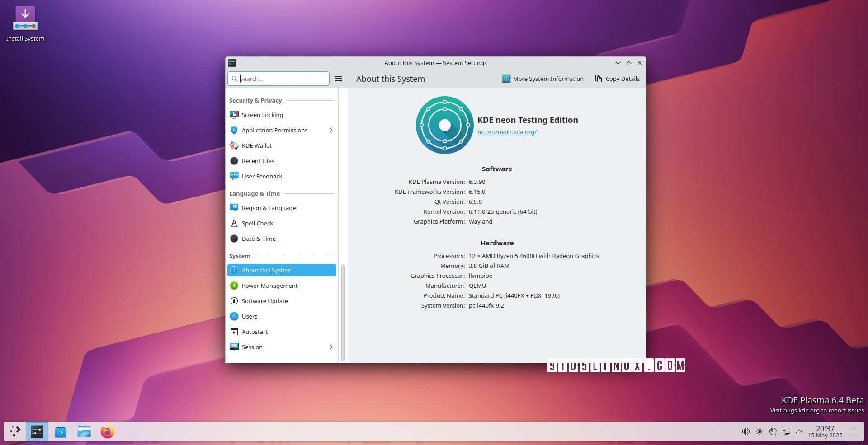Open the volume icon in system tray
Viewport: 868px width, 445px height.
[746, 431]
